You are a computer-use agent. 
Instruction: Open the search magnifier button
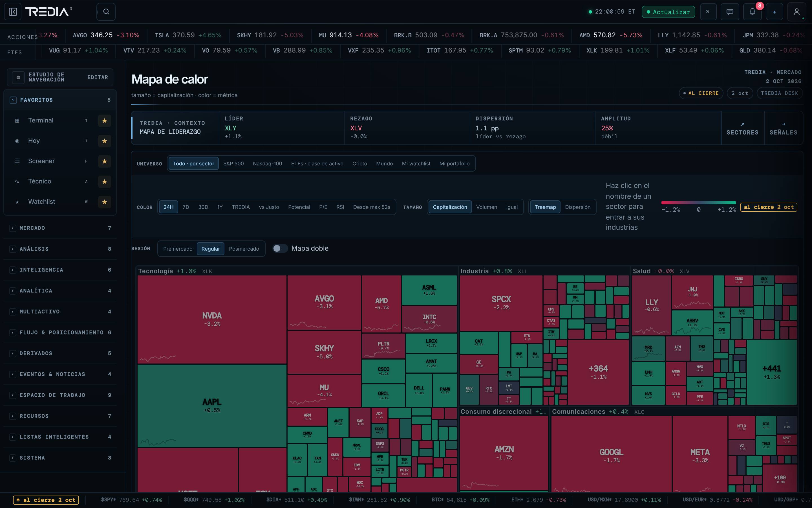tap(106, 12)
